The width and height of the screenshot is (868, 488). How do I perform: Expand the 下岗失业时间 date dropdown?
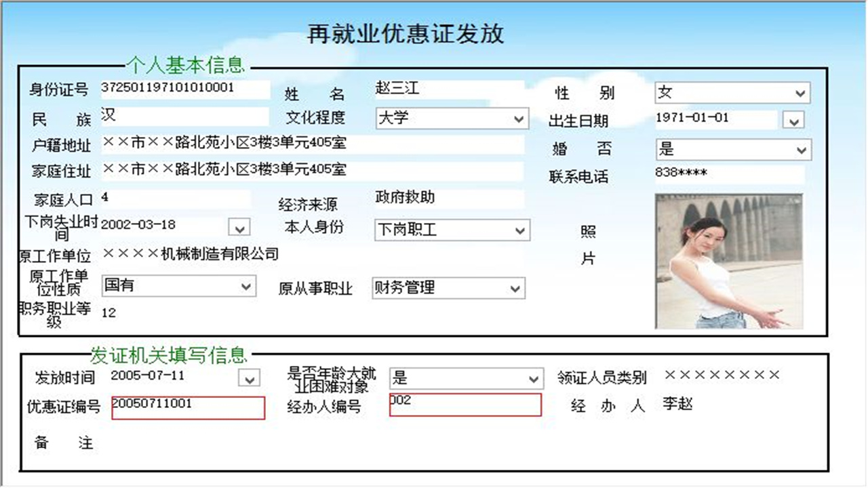pyautogui.click(x=239, y=228)
